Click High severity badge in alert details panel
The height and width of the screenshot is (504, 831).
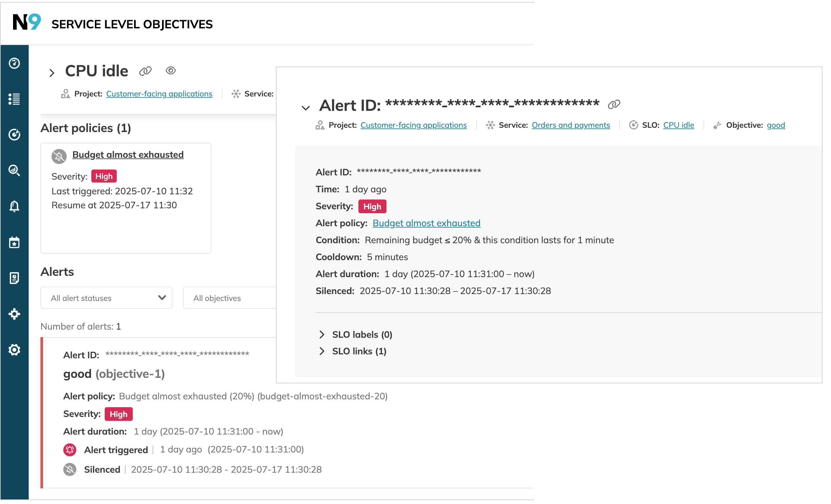point(372,207)
